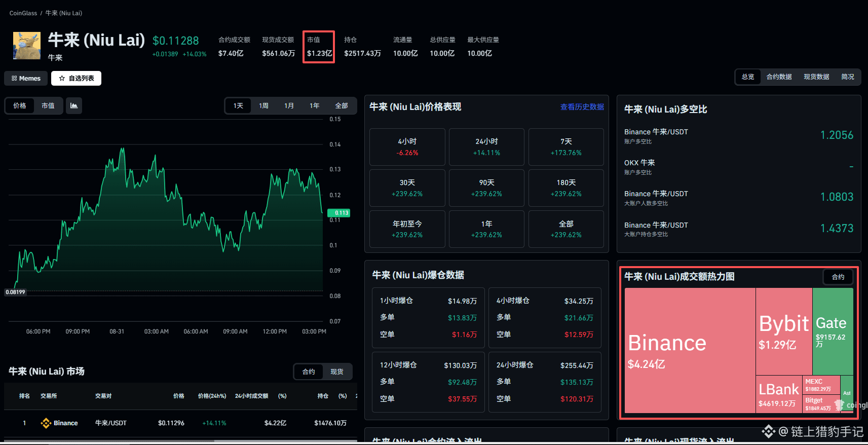868x445 pixels.
Task: Click the Binance heatmap tile
Action: (690, 350)
